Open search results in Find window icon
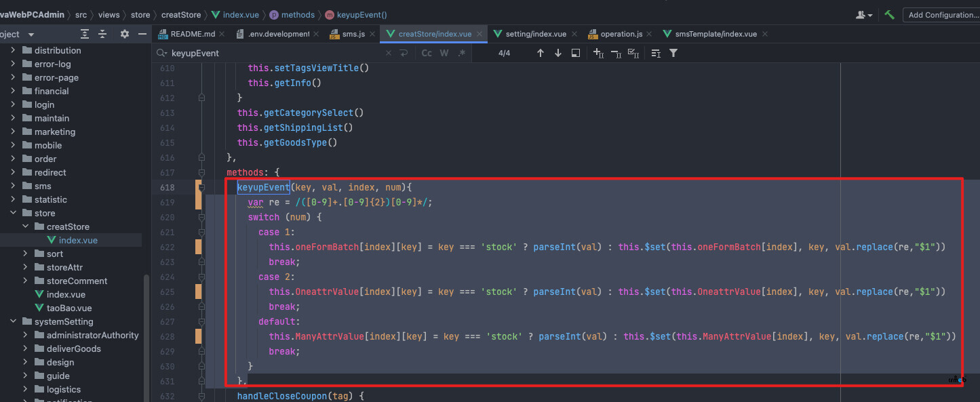Screen dimensions: 980x402 point(576,53)
